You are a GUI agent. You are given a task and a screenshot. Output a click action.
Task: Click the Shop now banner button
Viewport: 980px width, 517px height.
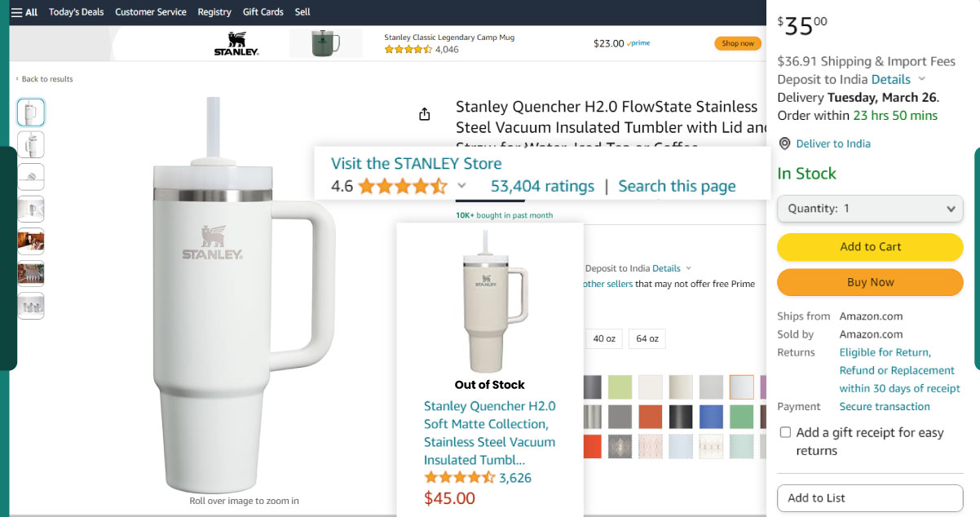737,42
